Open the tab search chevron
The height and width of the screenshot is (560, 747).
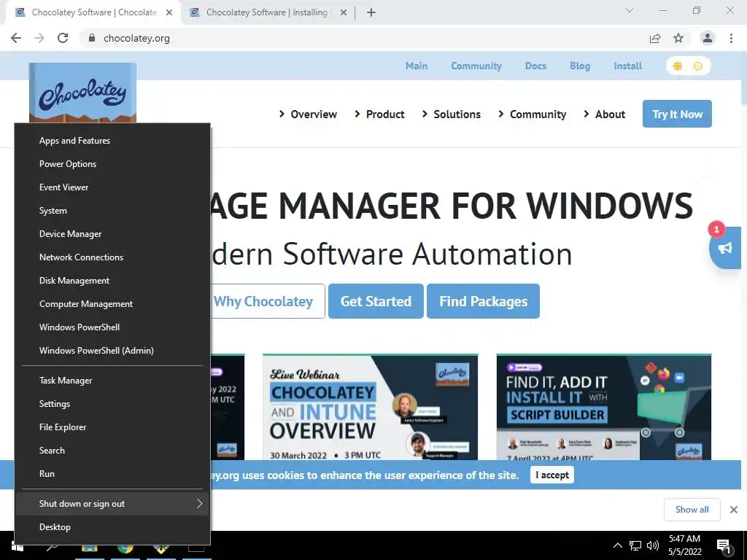pos(630,10)
